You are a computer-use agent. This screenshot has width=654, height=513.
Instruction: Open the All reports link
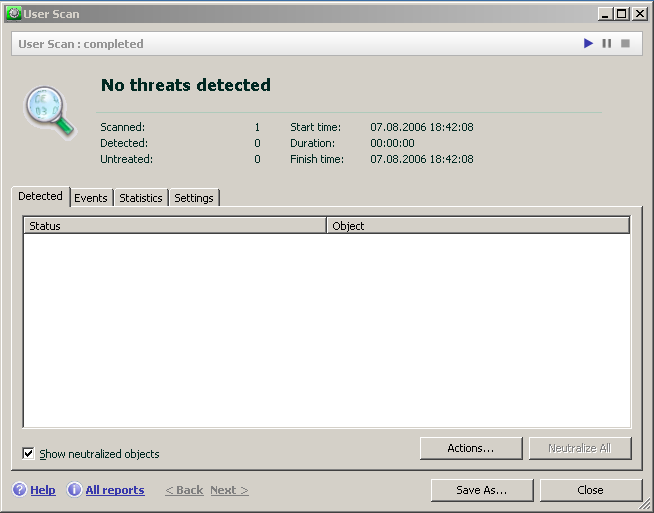[x=115, y=490]
